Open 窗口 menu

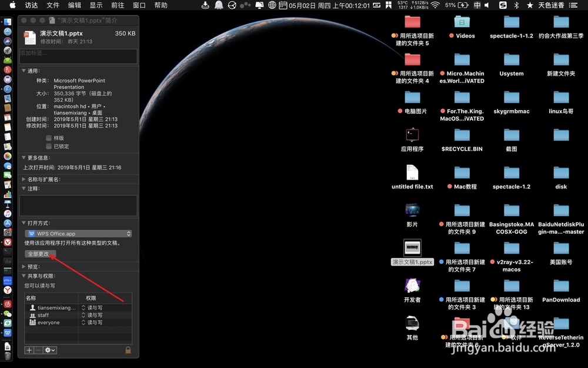pos(139,5)
